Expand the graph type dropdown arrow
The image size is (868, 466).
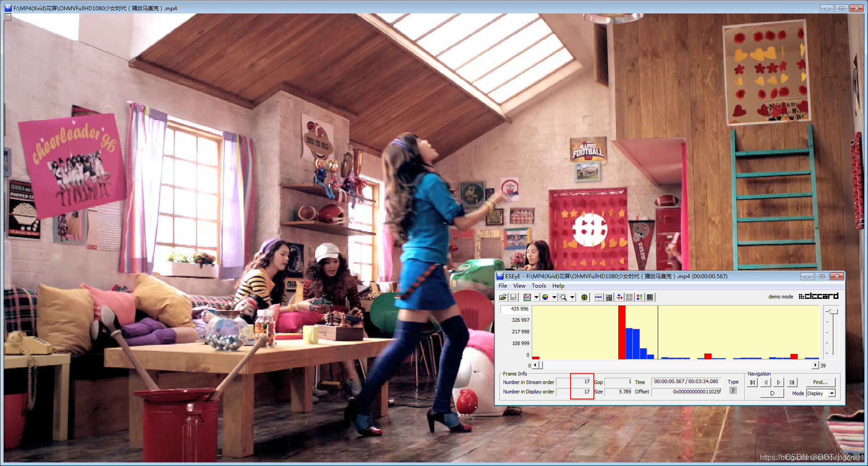point(536,297)
